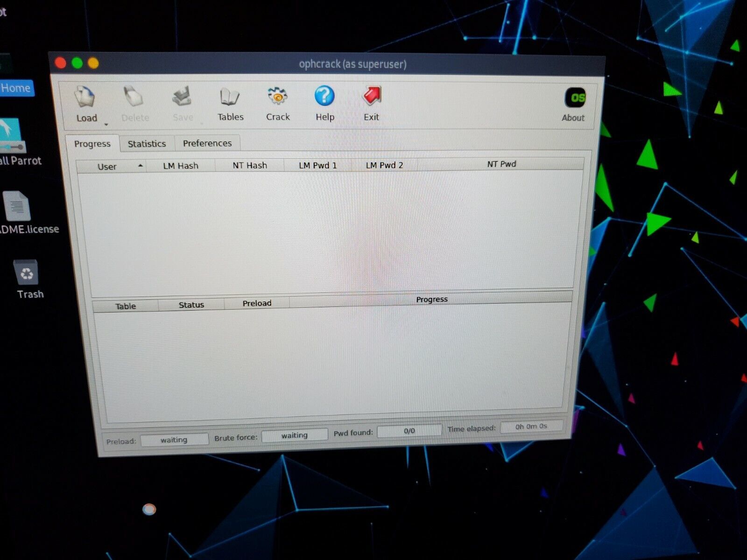The image size is (747, 560).
Task: Click the orange window control button
Action: (93, 63)
